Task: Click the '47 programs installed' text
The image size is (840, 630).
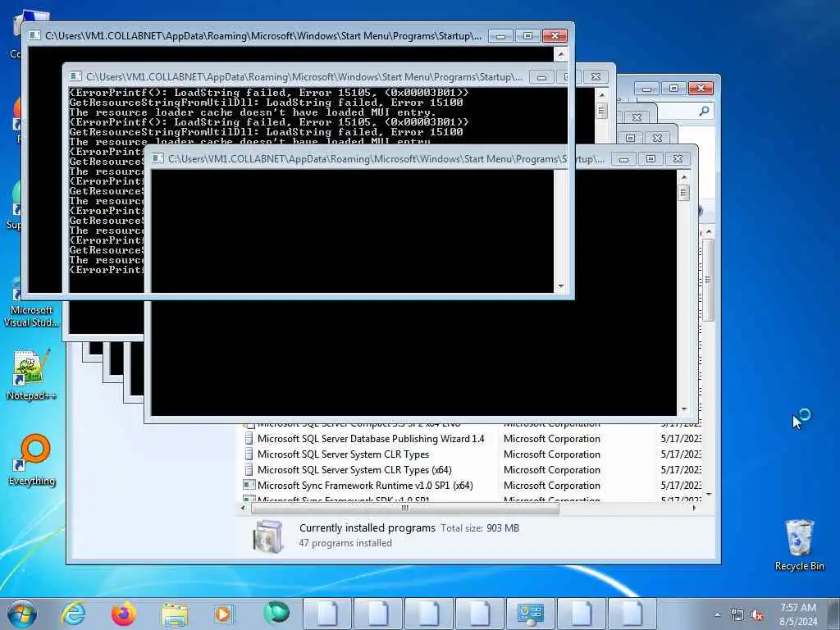Action: pyautogui.click(x=345, y=543)
